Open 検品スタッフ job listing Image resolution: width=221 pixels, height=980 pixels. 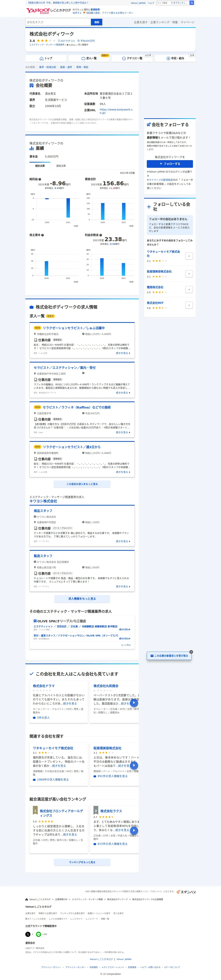[x=43, y=511]
